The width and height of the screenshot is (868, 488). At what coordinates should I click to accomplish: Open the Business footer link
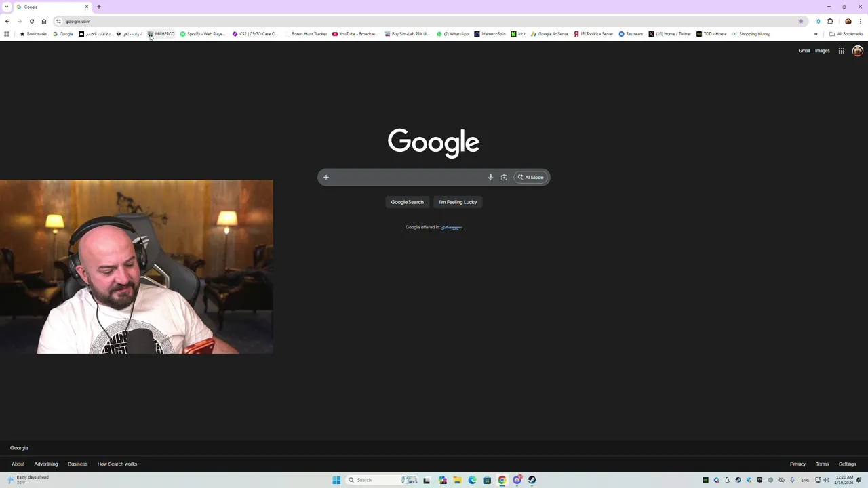[77, 464]
